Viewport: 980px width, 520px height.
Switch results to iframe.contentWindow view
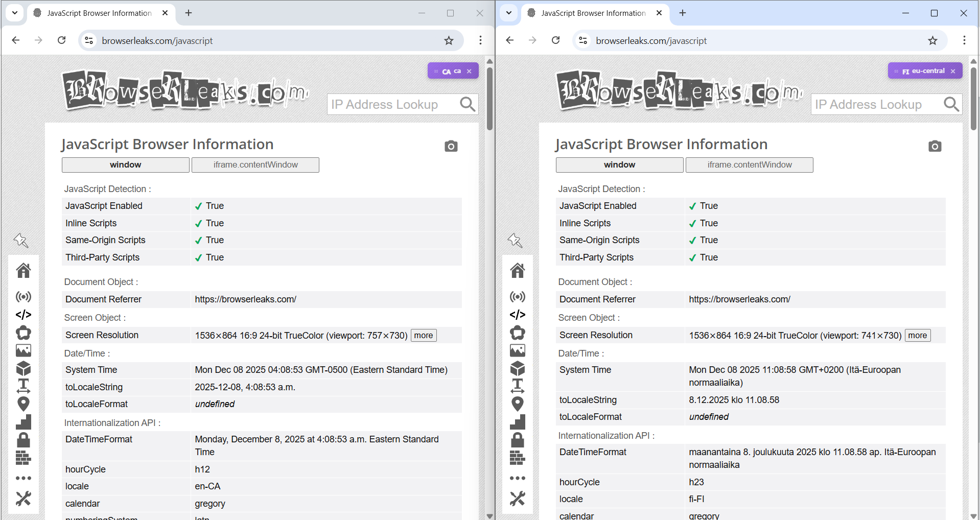tap(255, 164)
